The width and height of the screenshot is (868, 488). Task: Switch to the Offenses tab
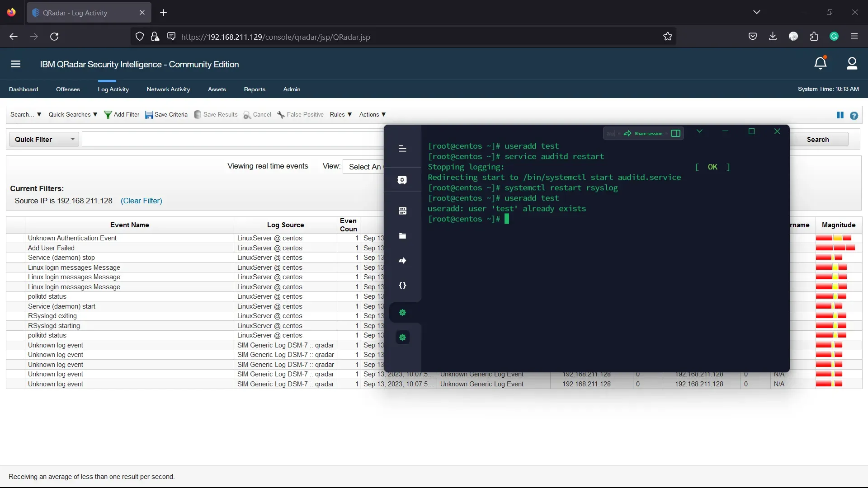click(68, 89)
